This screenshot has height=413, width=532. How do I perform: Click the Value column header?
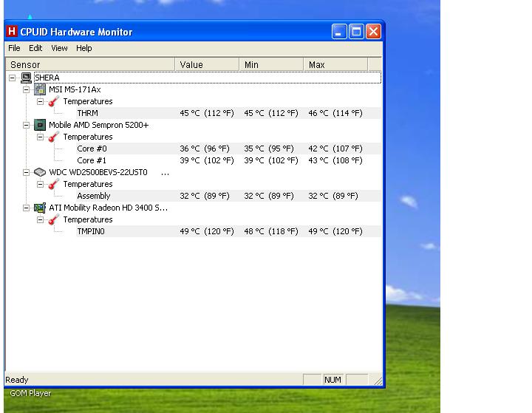(207, 64)
